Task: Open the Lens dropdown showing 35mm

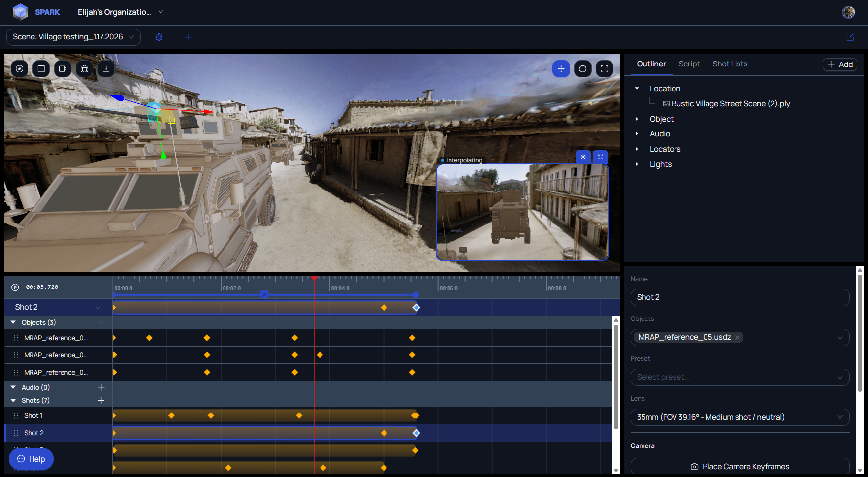Action: (739, 417)
